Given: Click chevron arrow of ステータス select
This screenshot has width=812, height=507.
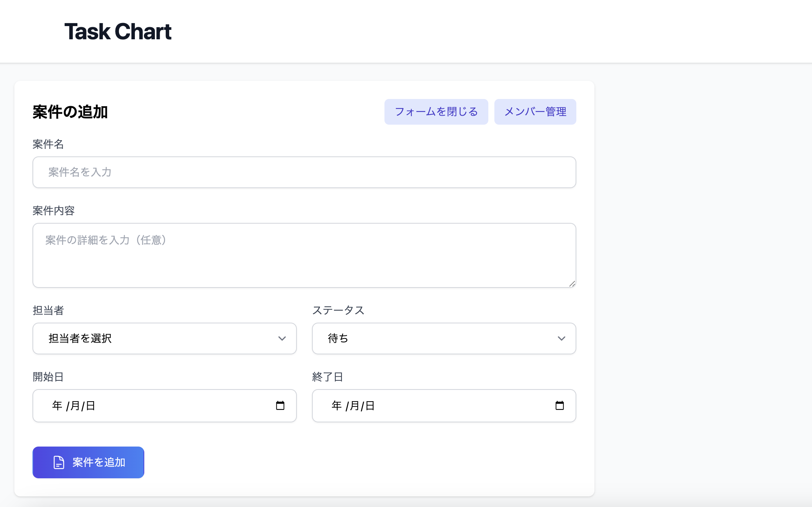Looking at the screenshot, I should (x=561, y=339).
